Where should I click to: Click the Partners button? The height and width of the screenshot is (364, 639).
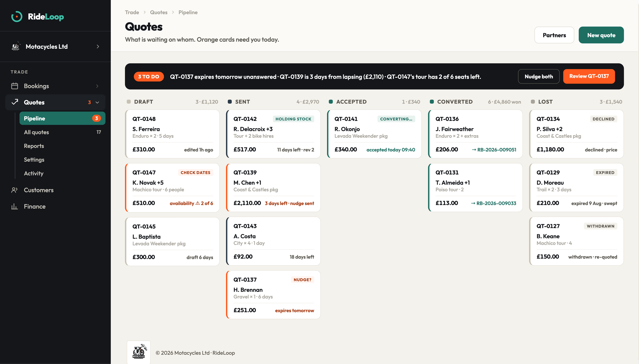(x=554, y=35)
